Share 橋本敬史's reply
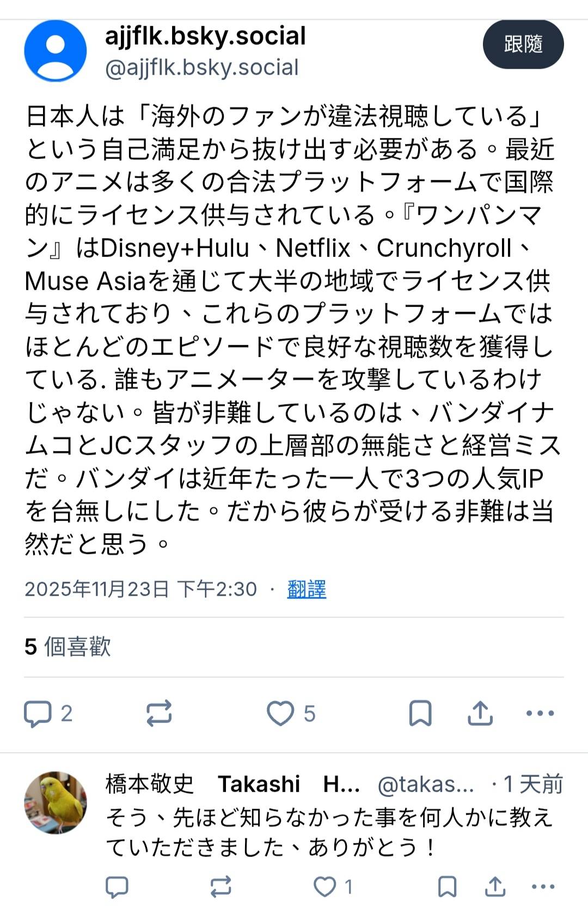 click(495, 887)
